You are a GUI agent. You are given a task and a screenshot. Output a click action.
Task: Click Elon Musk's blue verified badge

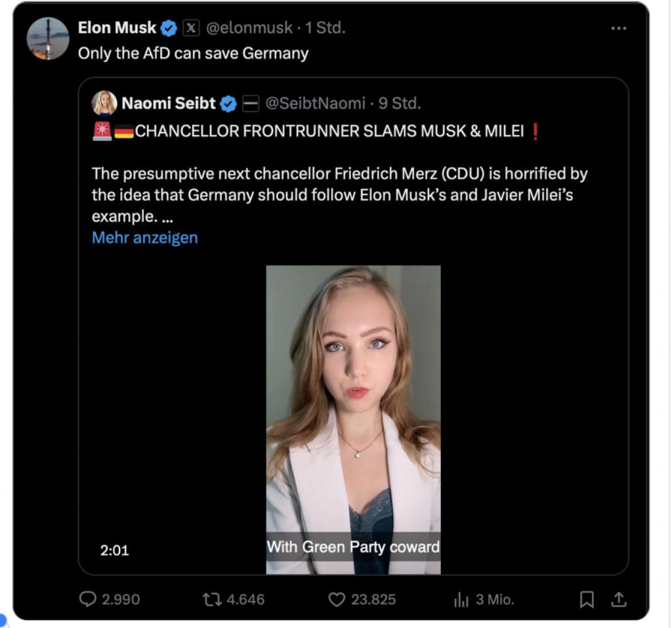(169, 28)
